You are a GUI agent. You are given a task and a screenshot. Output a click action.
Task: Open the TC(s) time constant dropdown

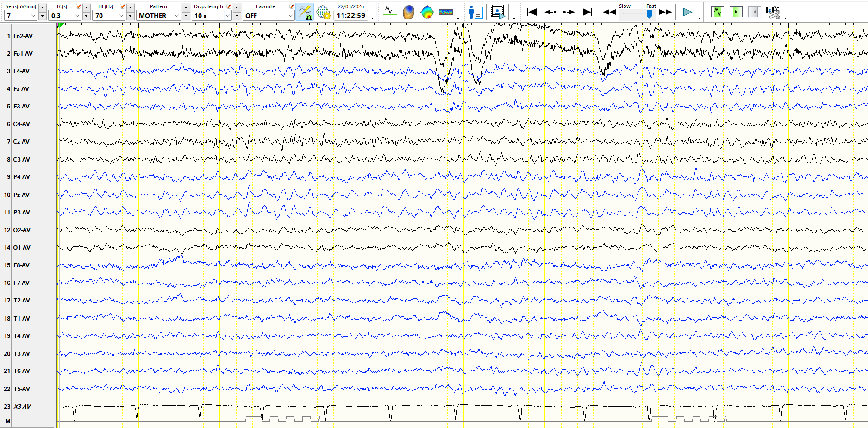[x=64, y=16]
